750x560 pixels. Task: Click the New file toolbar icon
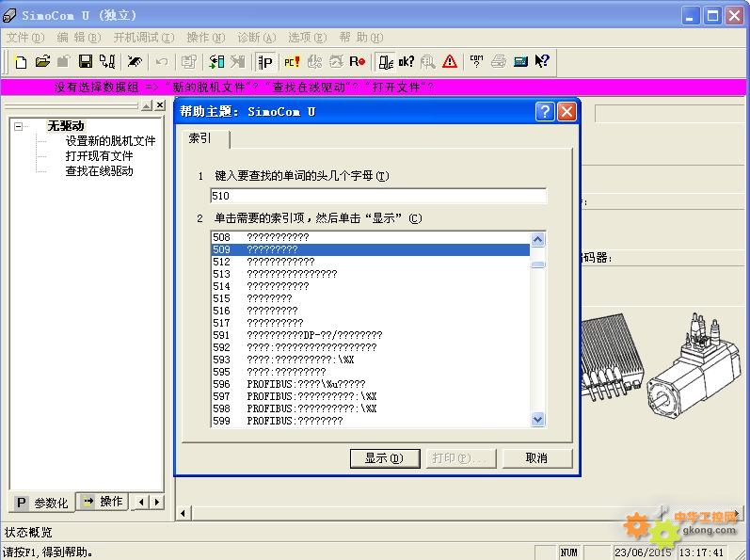[x=21, y=62]
